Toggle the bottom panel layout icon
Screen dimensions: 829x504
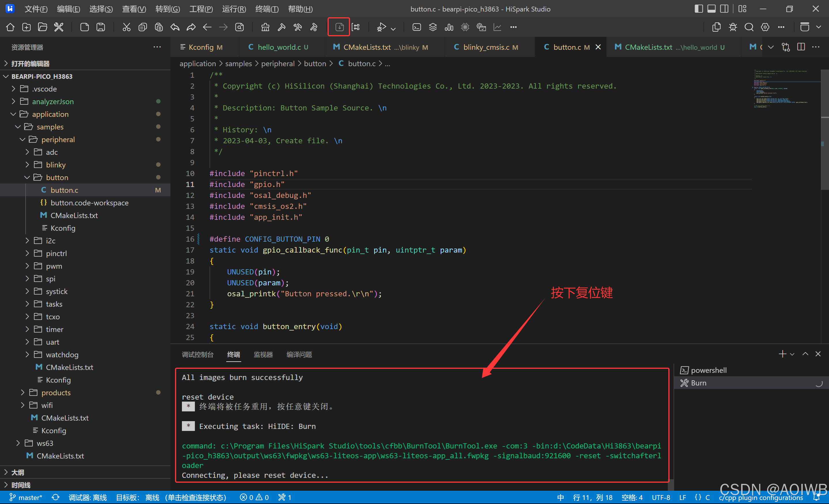coord(711,9)
